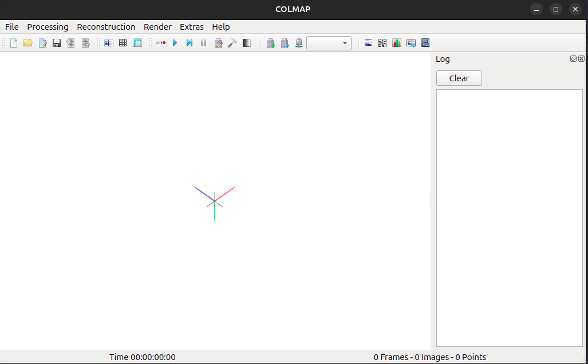Open the Processing menu
Image resolution: width=588 pixels, height=364 pixels.
[x=48, y=27]
